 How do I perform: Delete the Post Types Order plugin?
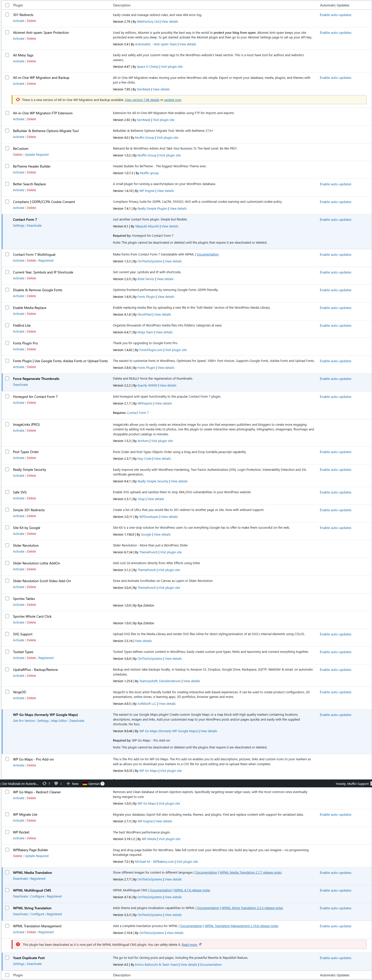[32, 458]
